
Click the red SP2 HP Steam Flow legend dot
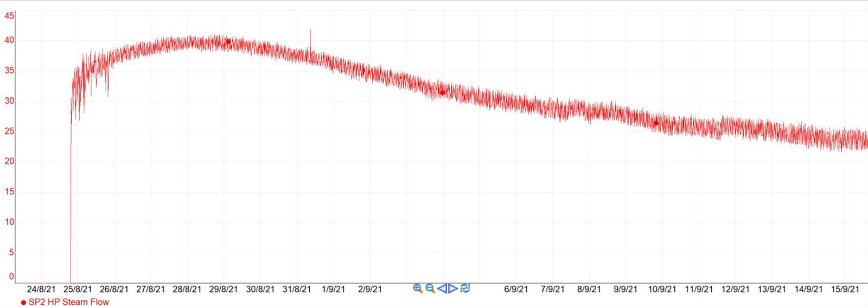23,303
